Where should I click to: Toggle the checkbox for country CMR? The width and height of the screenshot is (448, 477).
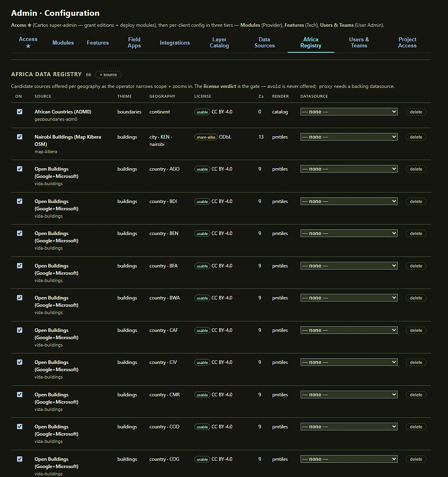[20, 395]
